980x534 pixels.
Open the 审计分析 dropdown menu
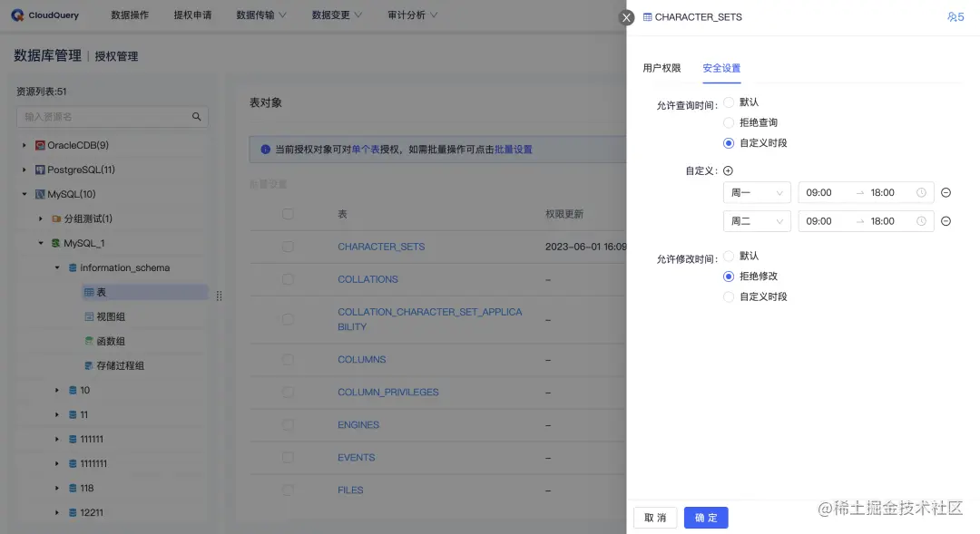[413, 15]
